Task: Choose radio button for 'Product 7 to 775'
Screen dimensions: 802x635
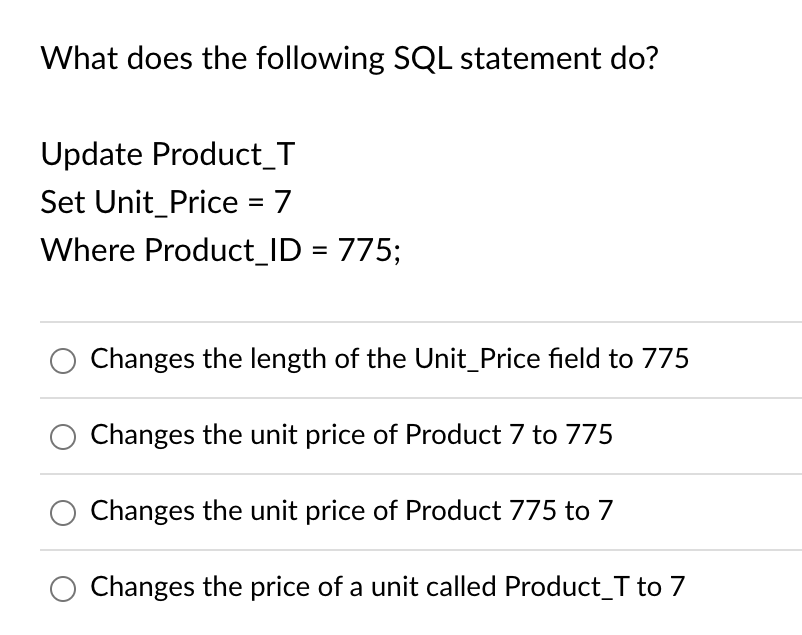Action: pos(63,437)
